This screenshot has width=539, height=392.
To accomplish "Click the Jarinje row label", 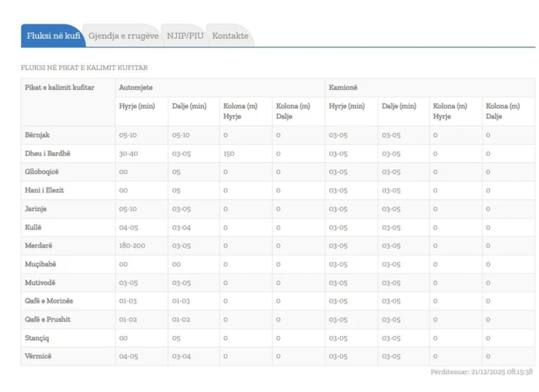I will (37, 209).
